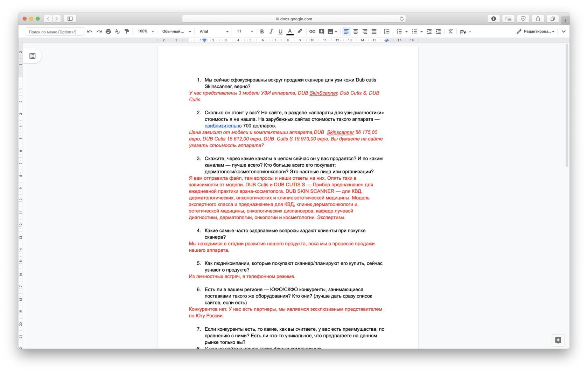Open the highlight color picker
The height and width of the screenshot is (373, 588).
tap(300, 31)
